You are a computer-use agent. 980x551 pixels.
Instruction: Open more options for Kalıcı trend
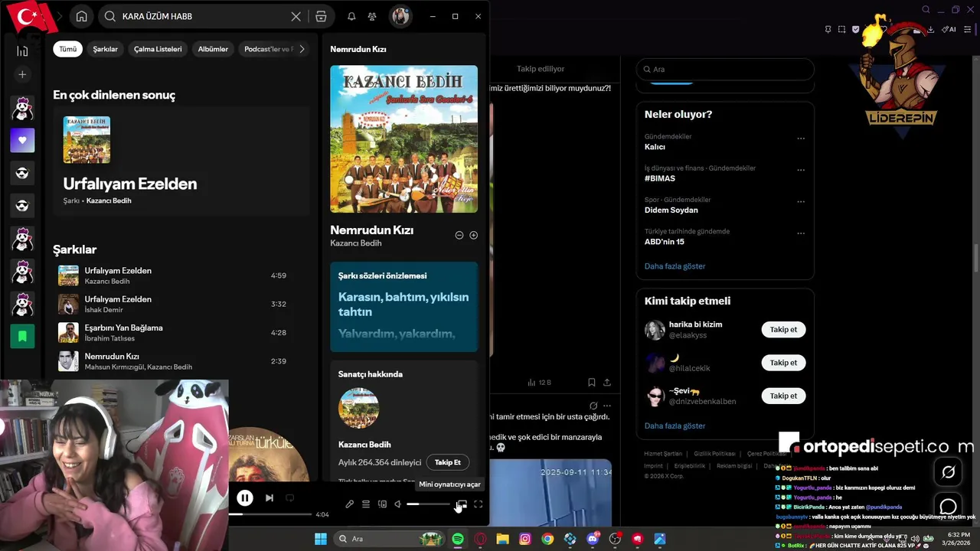(x=801, y=139)
